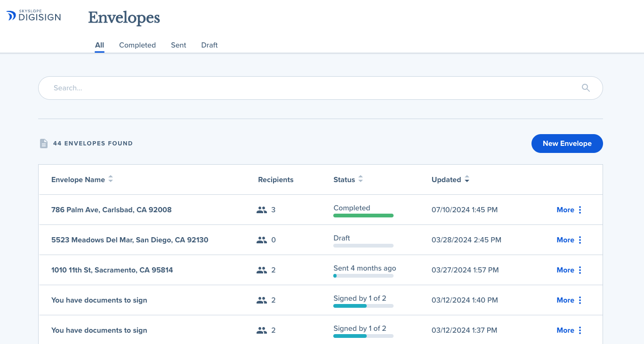This screenshot has height=344, width=644.
Task: Click the progress bar in the 1:40 PM row
Action: [x=363, y=306]
